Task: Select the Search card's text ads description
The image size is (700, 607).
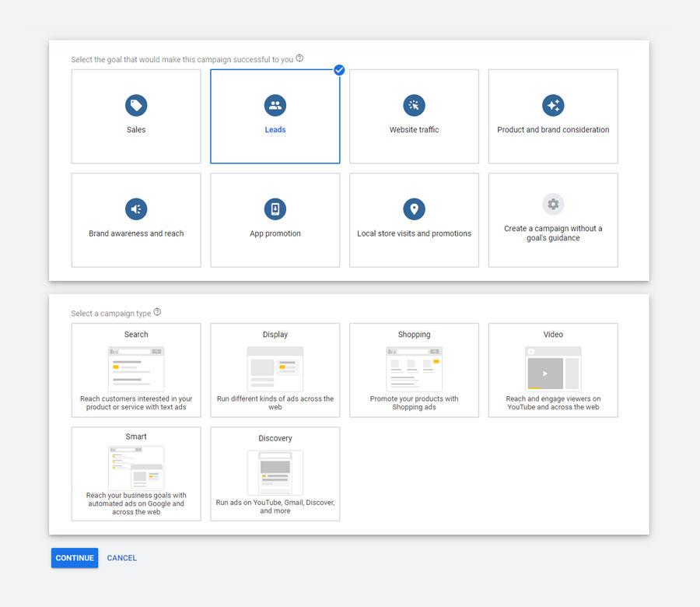Action: click(x=136, y=403)
